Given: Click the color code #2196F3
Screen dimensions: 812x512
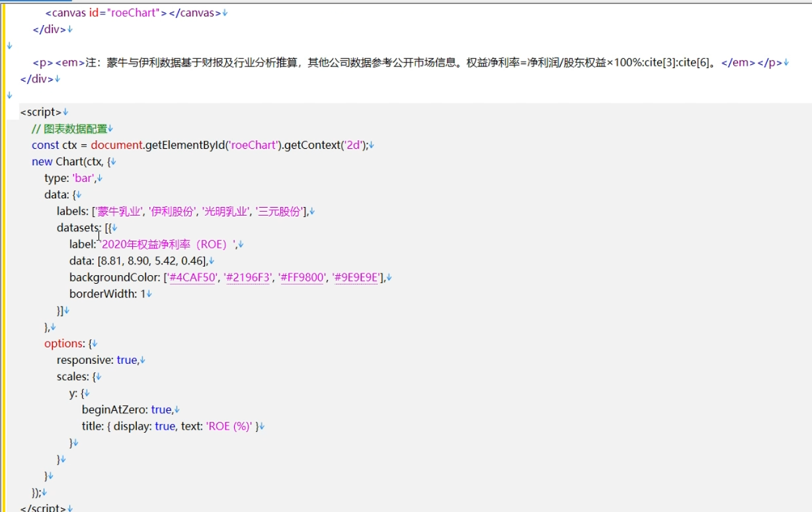Looking at the screenshot, I should [248, 277].
